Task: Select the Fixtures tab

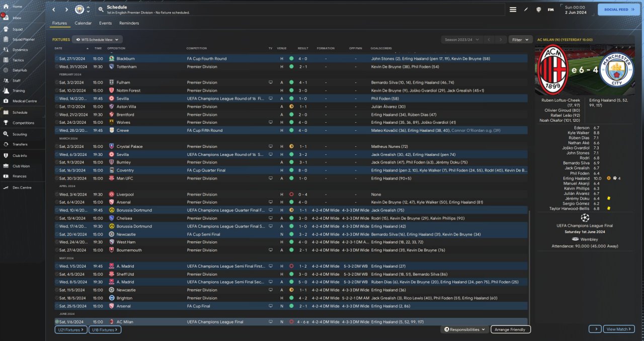Action: [x=59, y=23]
